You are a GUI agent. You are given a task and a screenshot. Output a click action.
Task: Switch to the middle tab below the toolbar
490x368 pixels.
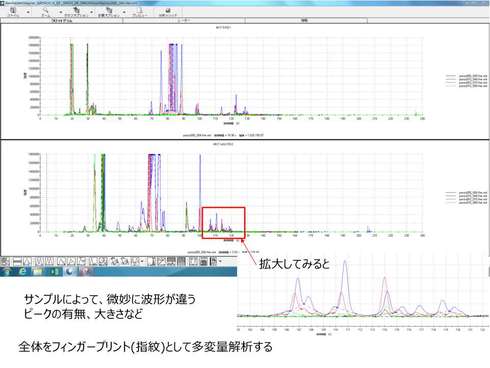(184, 21)
